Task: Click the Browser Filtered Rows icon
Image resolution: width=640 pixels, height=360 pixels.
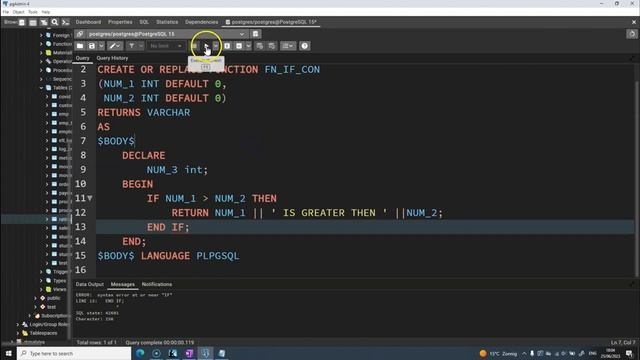Action: coord(44,22)
